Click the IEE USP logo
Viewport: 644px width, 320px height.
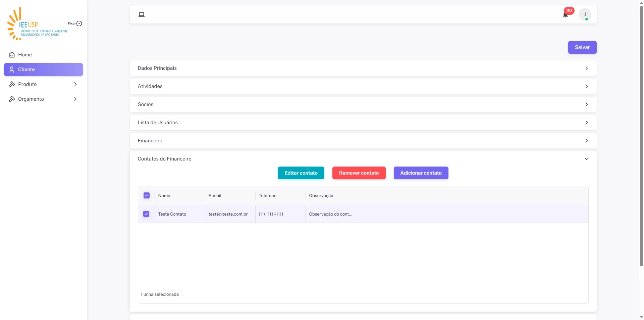38,24
